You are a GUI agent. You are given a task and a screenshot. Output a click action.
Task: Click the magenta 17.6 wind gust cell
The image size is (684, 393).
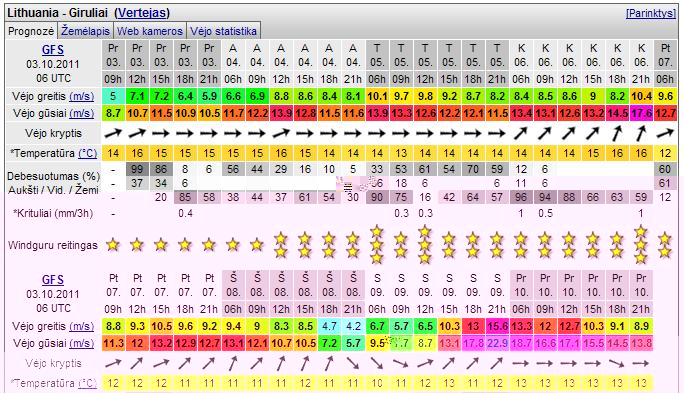coord(641,113)
